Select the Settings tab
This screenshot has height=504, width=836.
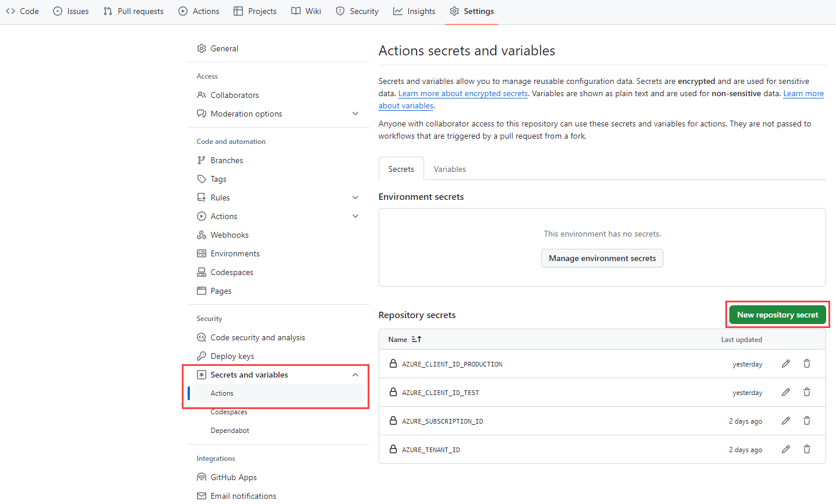click(472, 11)
